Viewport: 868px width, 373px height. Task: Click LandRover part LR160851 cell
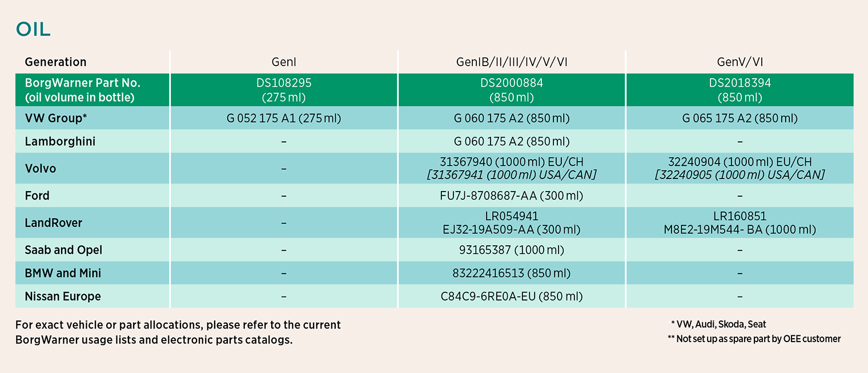pyautogui.click(x=740, y=223)
